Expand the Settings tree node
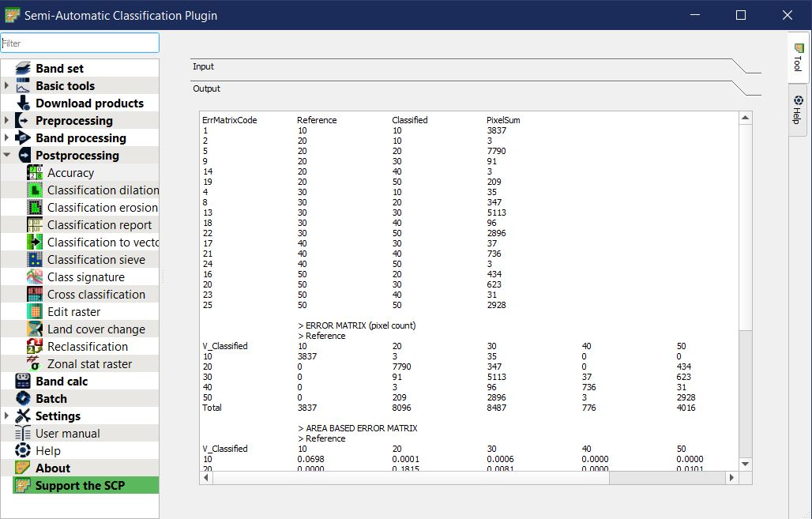Image resolution: width=812 pixels, height=519 pixels. (7, 416)
